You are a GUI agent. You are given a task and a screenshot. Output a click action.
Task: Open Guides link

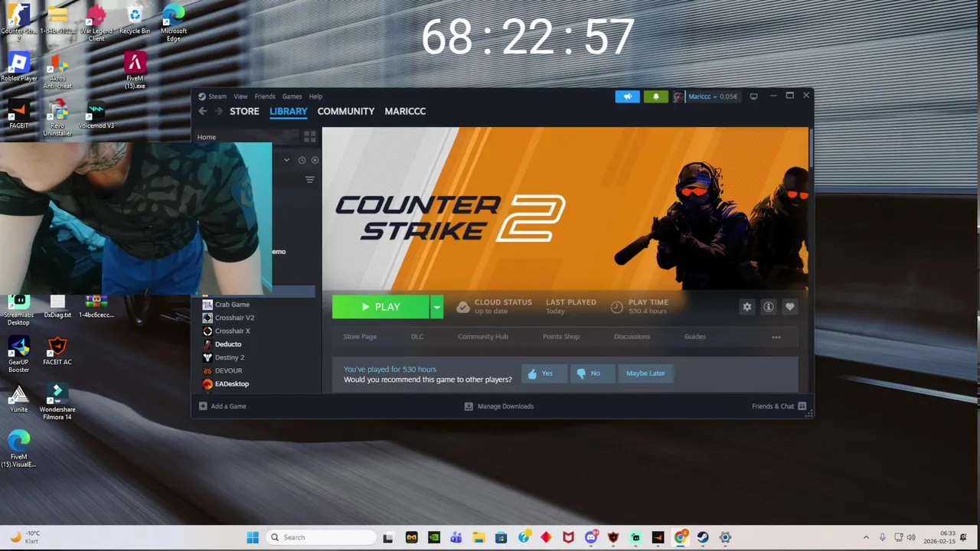(x=695, y=337)
